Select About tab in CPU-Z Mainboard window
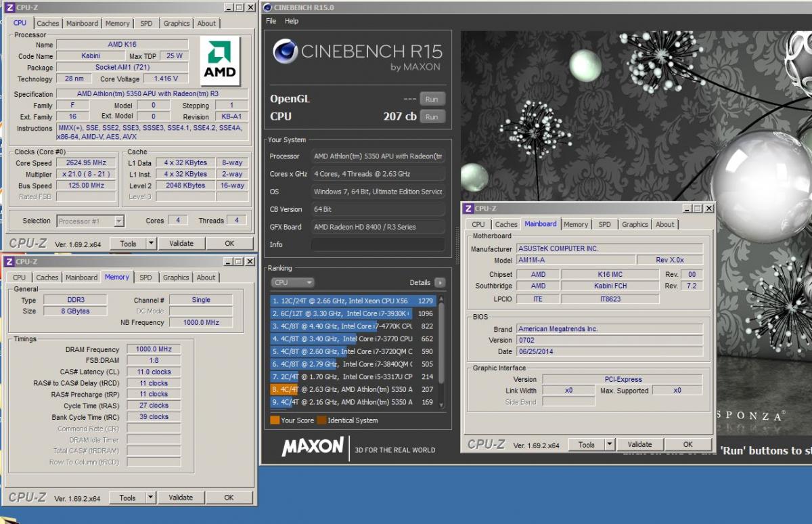This screenshot has width=812, height=524. click(665, 225)
